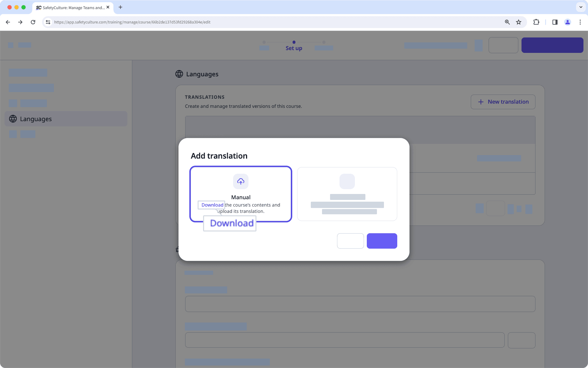Viewport: 588px width, 368px height.
Task: Click the filled Set up progress dot
Action: 294,41
